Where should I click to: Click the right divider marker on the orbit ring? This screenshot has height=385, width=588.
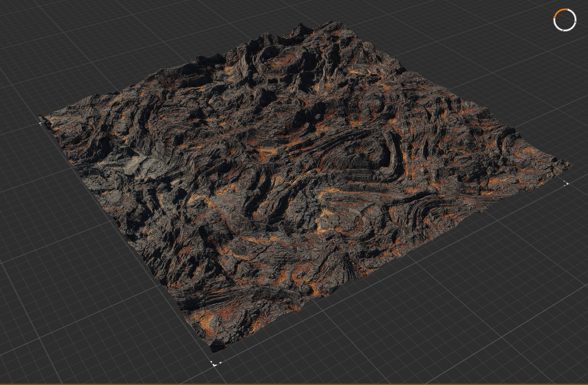pos(576,22)
